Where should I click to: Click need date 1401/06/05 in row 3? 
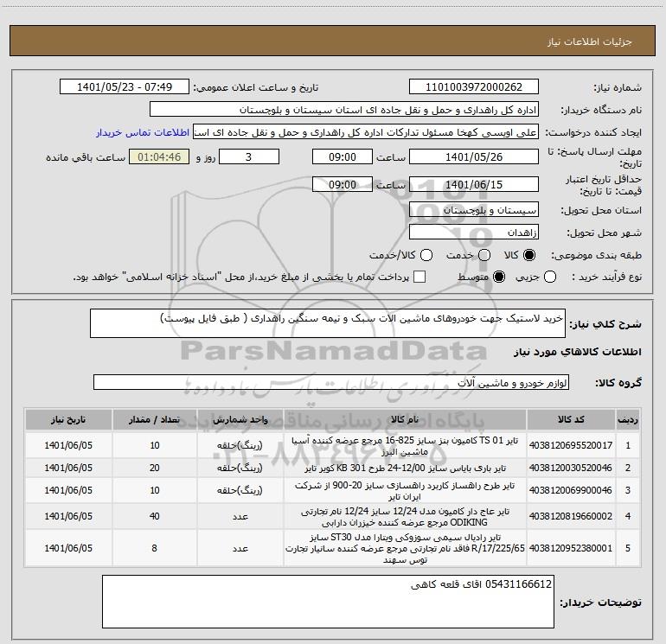pyautogui.click(x=68, y=490)
